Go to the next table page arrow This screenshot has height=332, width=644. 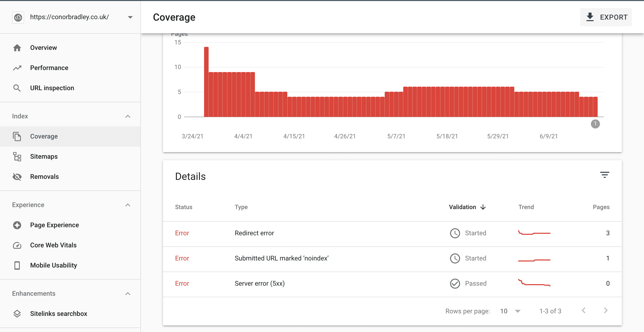point(606,310)
